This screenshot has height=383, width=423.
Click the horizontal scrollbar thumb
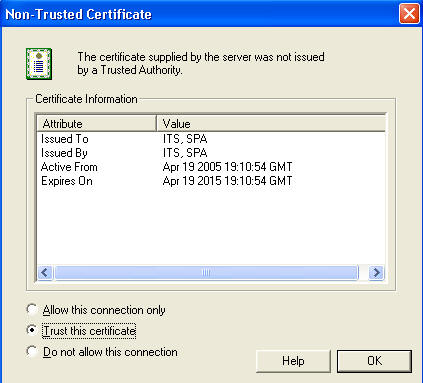206,273
